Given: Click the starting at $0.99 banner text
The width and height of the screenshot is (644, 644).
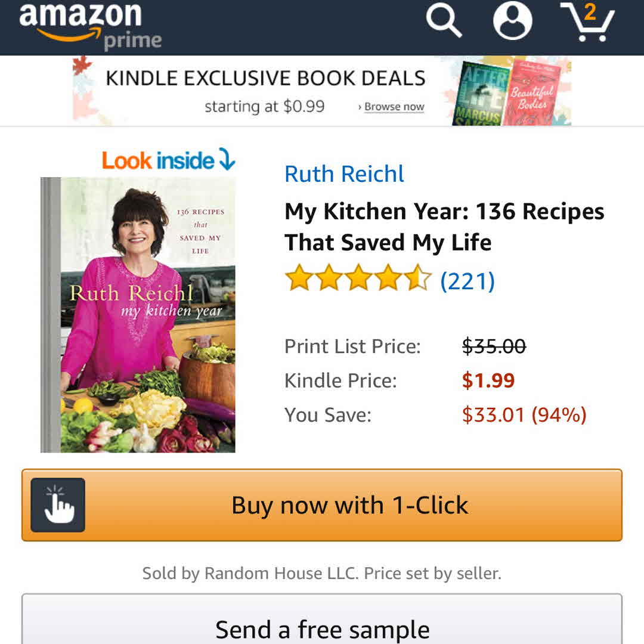Looking at the screenshot, I should [x=265, y=107].
